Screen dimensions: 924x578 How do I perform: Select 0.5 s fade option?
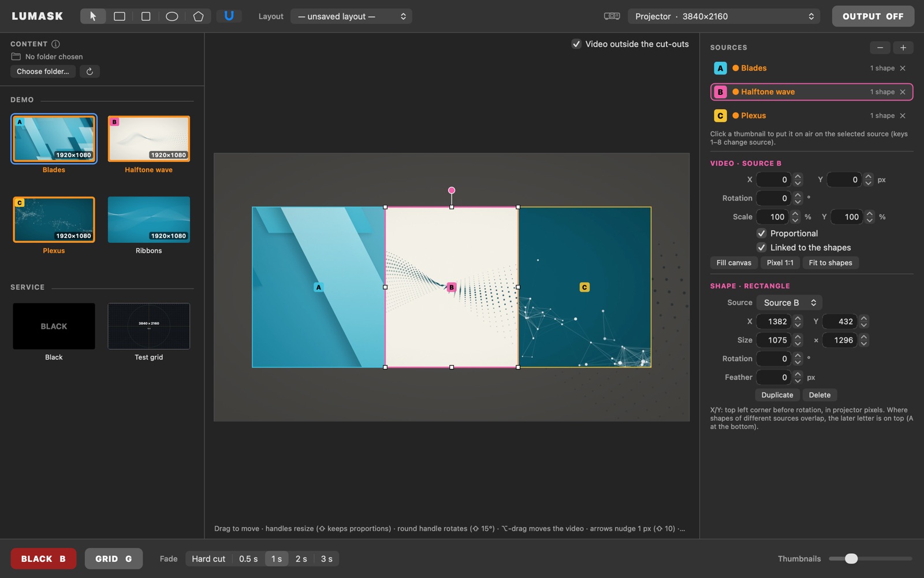pos(248,559)
